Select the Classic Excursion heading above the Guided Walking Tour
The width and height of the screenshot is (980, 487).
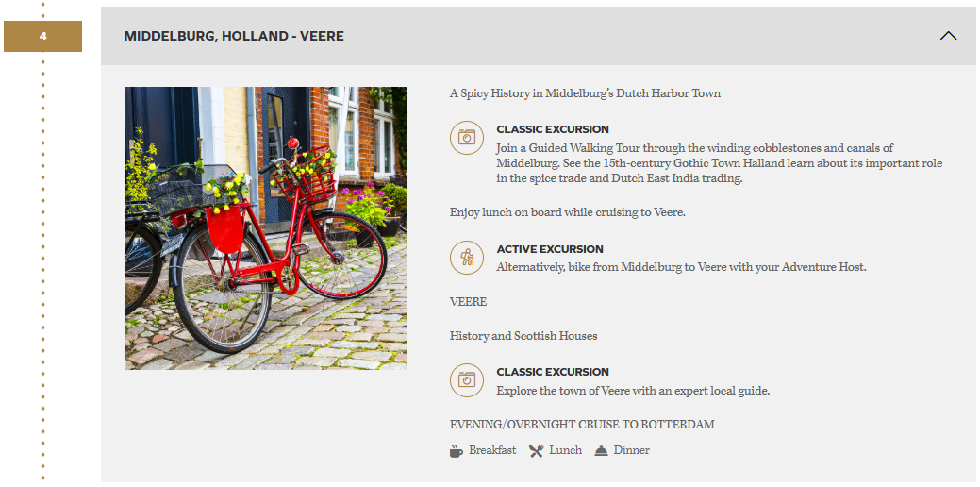[x=553, y=129]
